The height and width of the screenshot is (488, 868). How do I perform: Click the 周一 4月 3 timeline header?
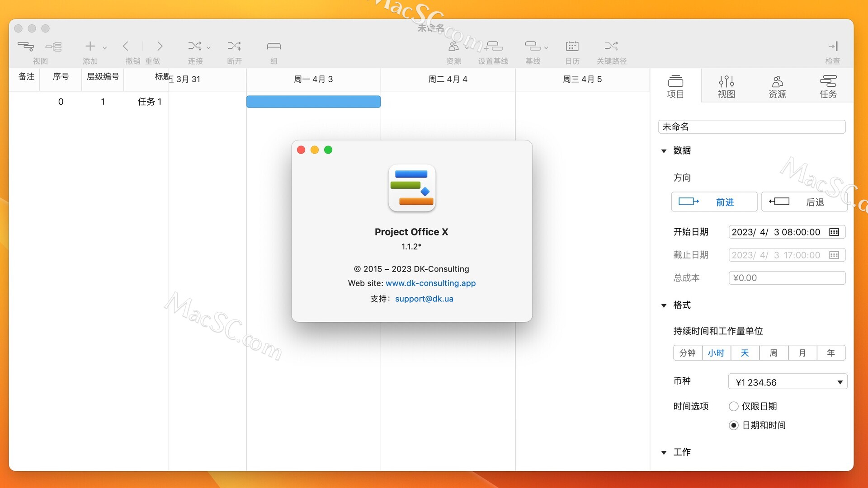pyautogui.click(x=313, y=79)
